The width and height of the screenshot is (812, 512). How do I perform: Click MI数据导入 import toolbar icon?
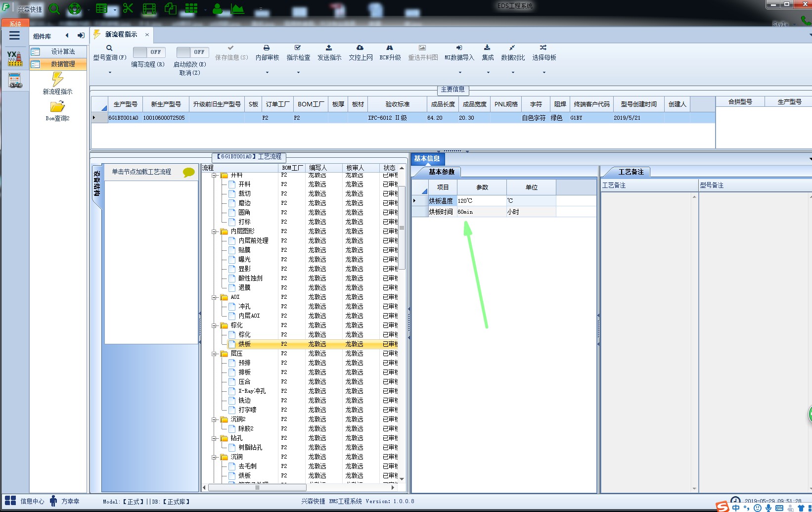pos(459,48)
